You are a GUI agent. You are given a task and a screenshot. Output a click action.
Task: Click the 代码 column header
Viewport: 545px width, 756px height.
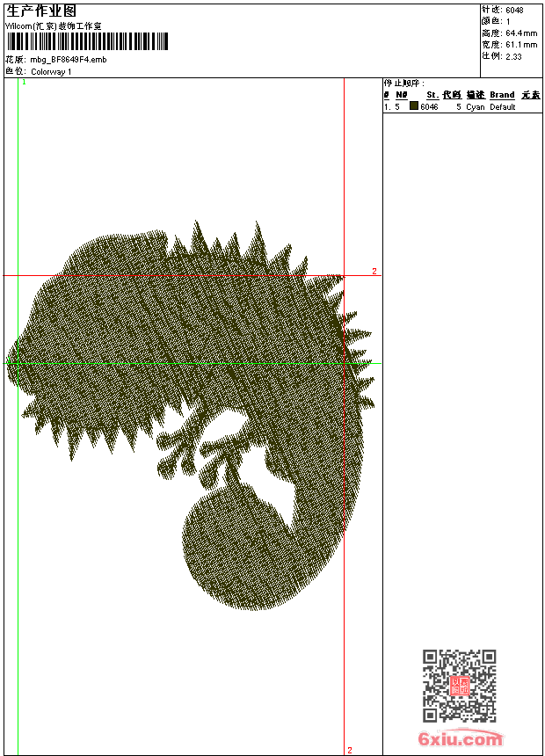coord(452,95)
